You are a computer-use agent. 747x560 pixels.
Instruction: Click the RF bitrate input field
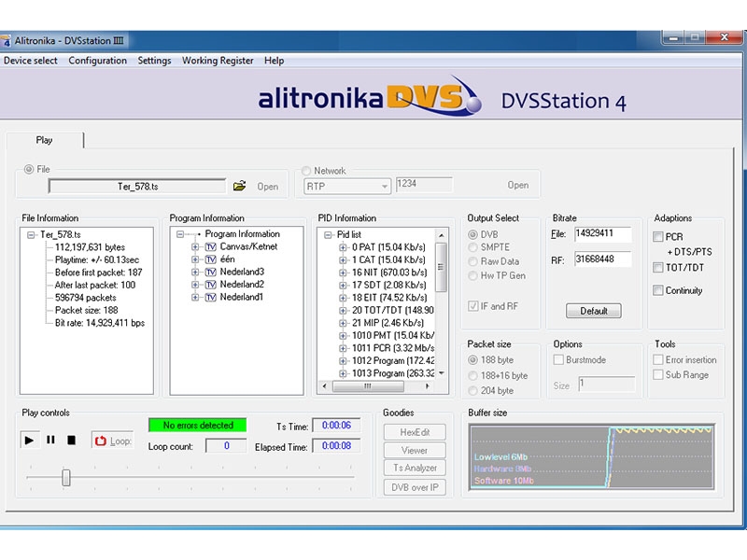(602, 259)
